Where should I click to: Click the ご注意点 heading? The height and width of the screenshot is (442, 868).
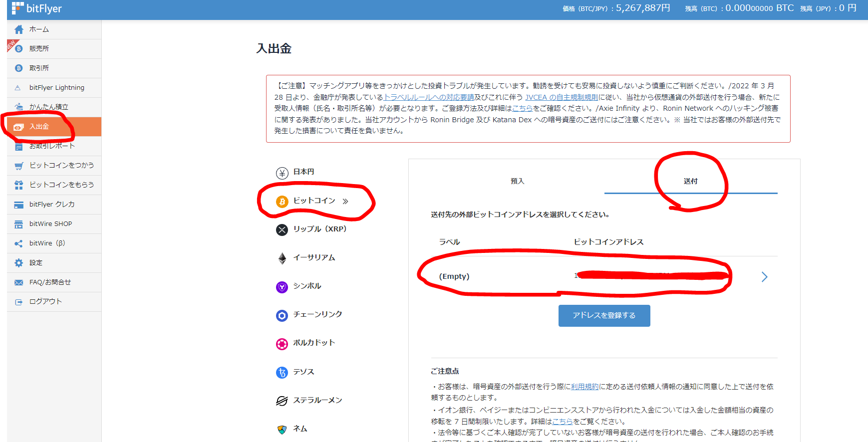(445, 371)
